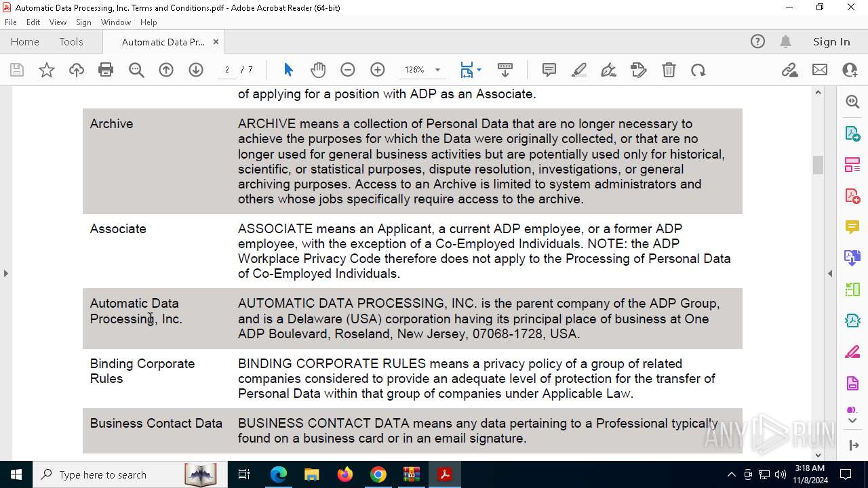Click the page number field
Screen dimensions: 868x488
(227, 70)
